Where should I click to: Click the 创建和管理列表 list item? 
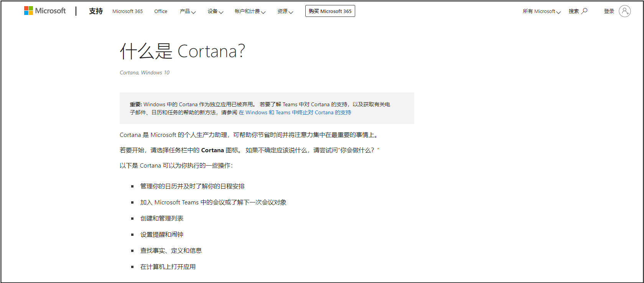click(x=161, y=218)
